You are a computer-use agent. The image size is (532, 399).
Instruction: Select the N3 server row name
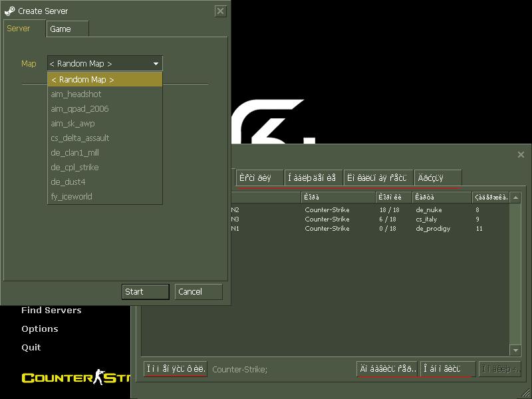click(235, 219)
